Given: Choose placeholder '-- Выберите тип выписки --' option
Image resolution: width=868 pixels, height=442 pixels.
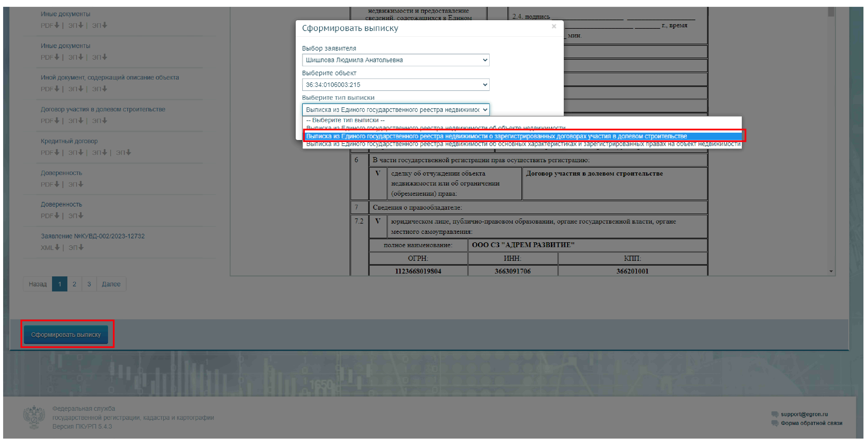Looking at the screenshot, I should (x=345, y=120).
